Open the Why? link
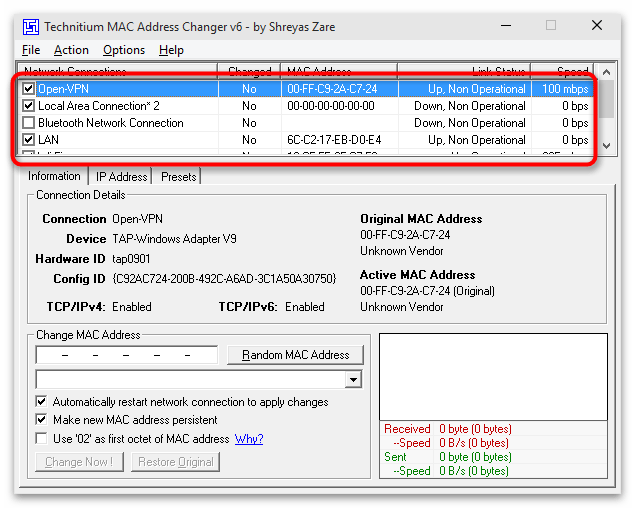The image size is (635, 508). (249, 439)
